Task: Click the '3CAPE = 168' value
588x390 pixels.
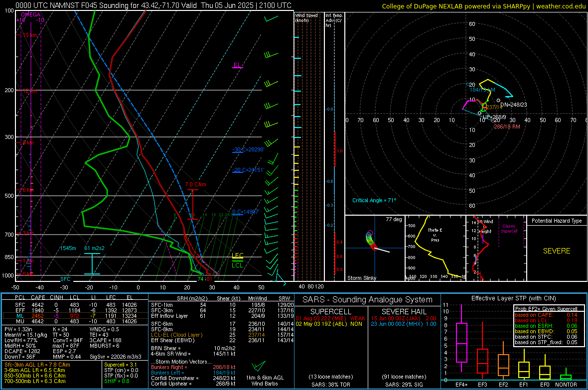Action: point(105,340)
